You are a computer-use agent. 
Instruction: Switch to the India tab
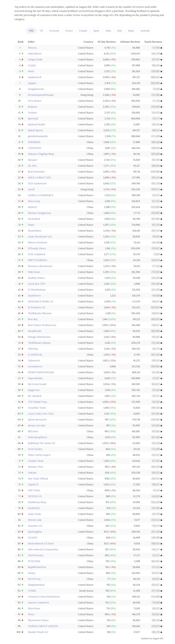(108, 31)
